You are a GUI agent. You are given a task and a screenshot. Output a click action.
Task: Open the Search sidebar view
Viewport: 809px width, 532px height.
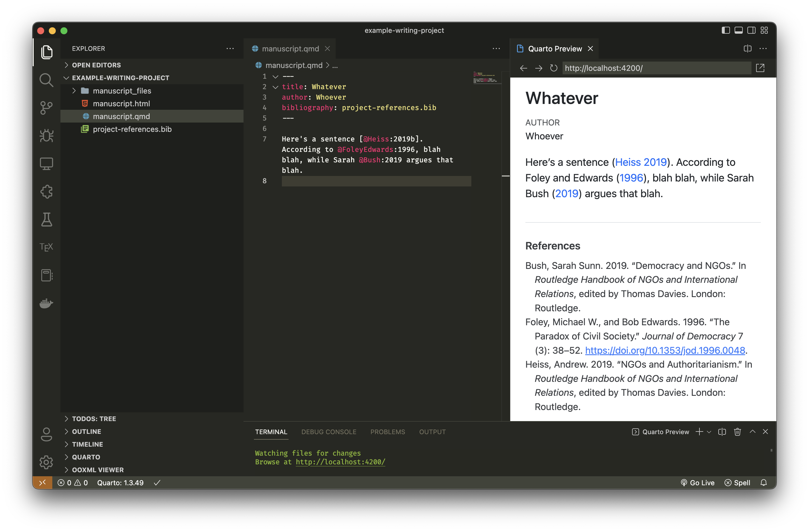click(x=46, y=80)
